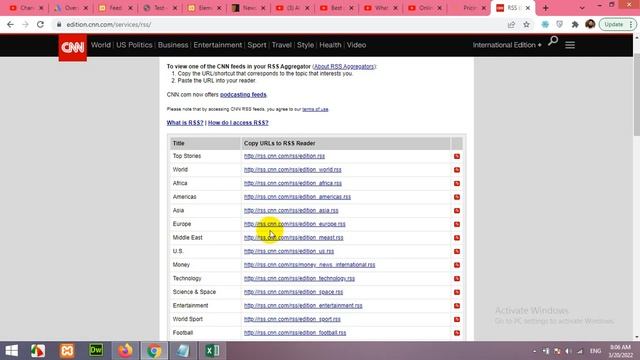The image size is (640, 360).
Task: Click the CNN logo
Action: tap(73, 47)
